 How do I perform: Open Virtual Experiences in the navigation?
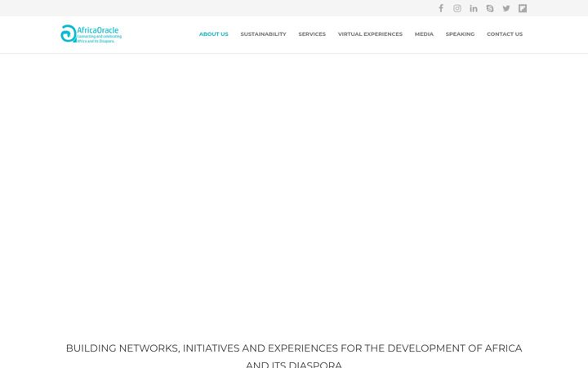pyautogui.click(x=370, y=34)
